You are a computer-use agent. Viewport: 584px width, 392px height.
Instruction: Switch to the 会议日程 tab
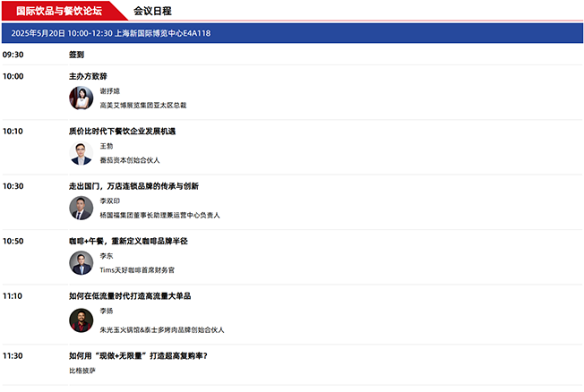click(152, 11)
